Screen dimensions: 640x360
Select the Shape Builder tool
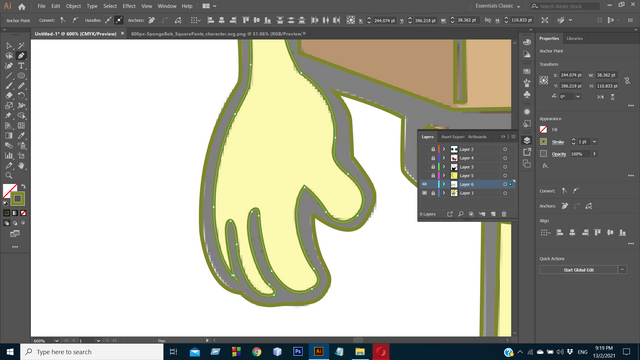coord(21,116)
